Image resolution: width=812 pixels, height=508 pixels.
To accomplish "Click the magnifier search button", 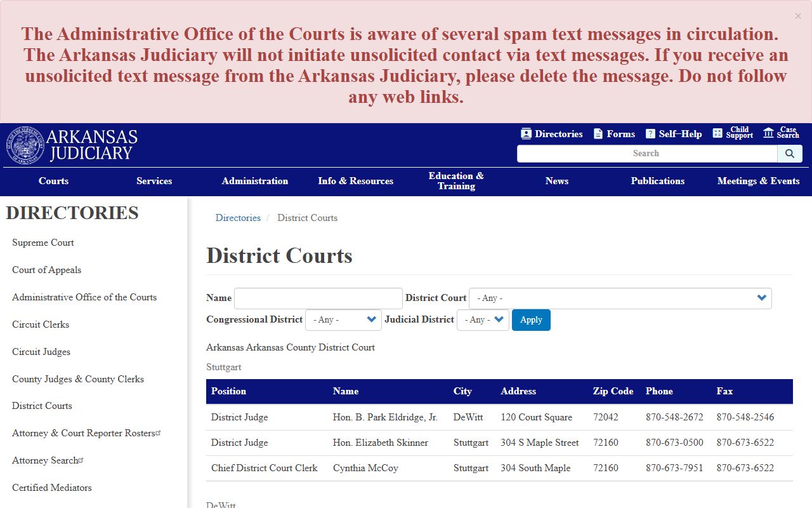I will [x=790, y=154].
